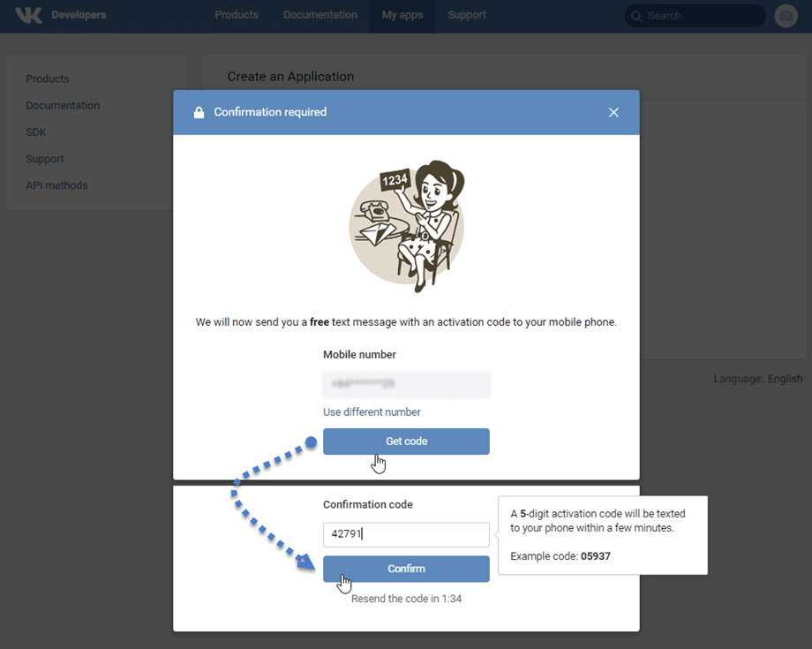Click the top bar Search field

tap(702, 16)
